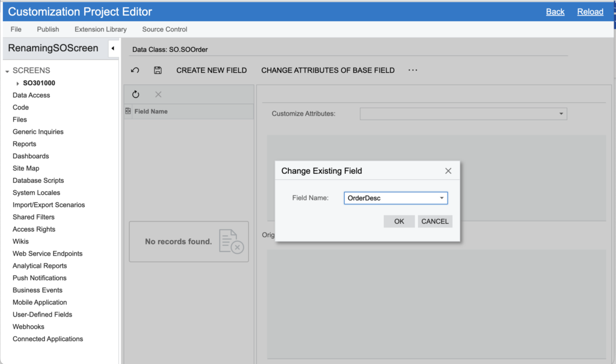Open the Field Name dropdown arrow
This screenshot has height=364, width=616.
[x=442, y=198]
